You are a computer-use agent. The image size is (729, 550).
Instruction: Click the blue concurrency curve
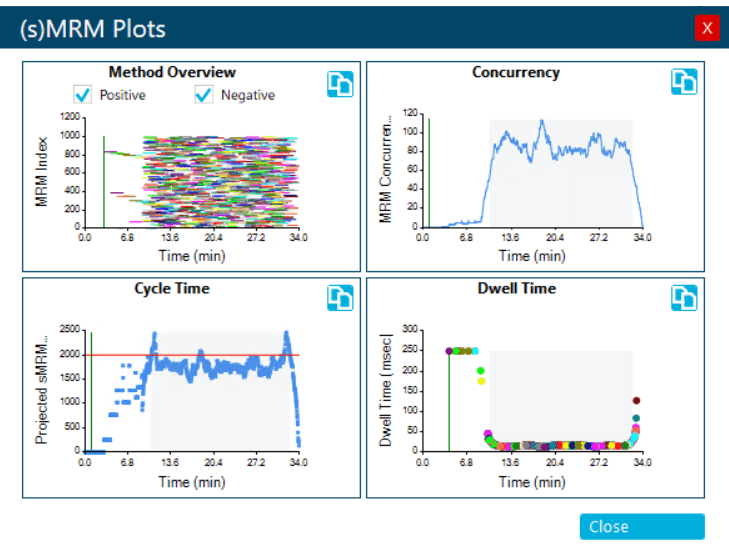pyautogui.click(x=570, y=149)
